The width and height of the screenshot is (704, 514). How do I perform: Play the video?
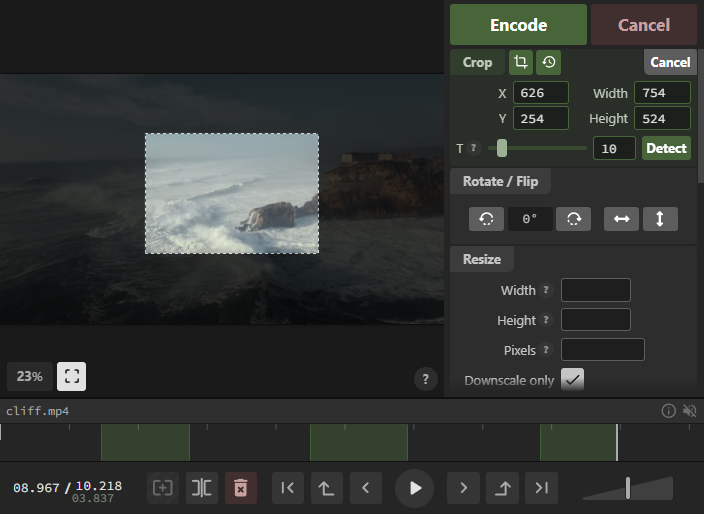coord(414,488)
